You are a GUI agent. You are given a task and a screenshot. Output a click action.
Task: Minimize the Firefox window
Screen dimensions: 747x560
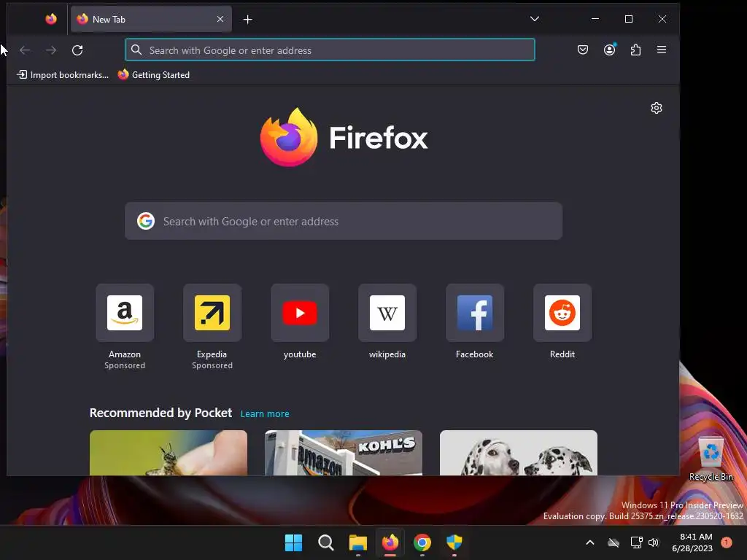[x=595, y=19]
